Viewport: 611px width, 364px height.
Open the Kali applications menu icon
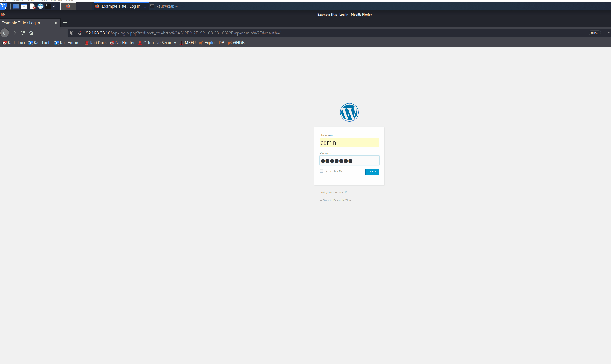3,6
